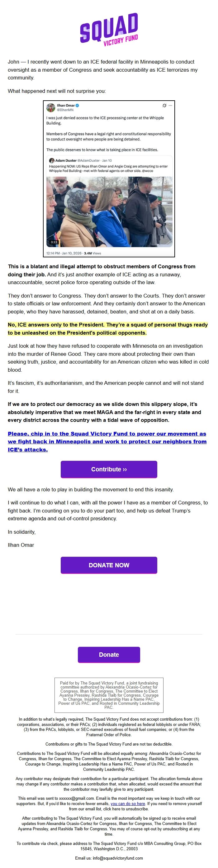Click Ilhan Omar's profile avatar
The height and width of the screenshot is (868, 218).
pyautogui.click(x=50, y=107)
